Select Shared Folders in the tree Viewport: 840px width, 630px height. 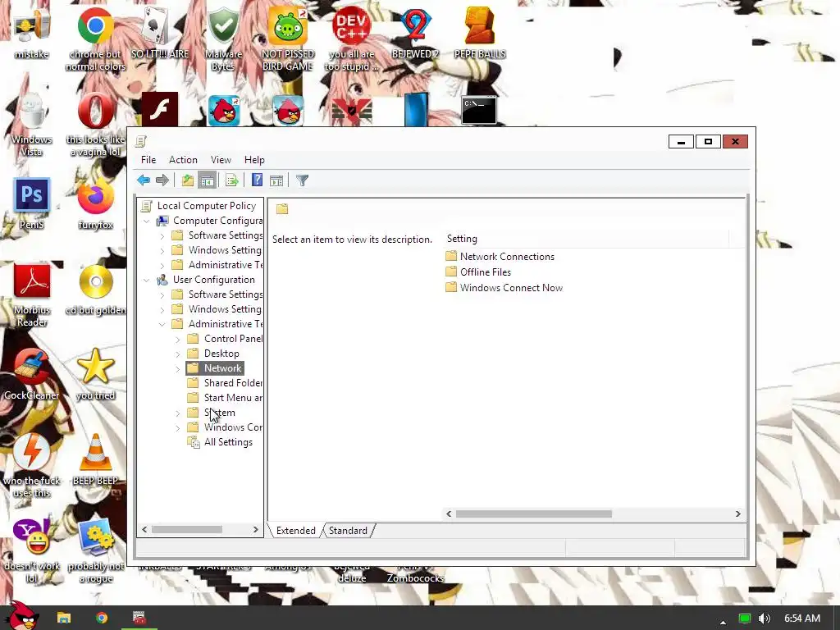[x=225, y=383]
